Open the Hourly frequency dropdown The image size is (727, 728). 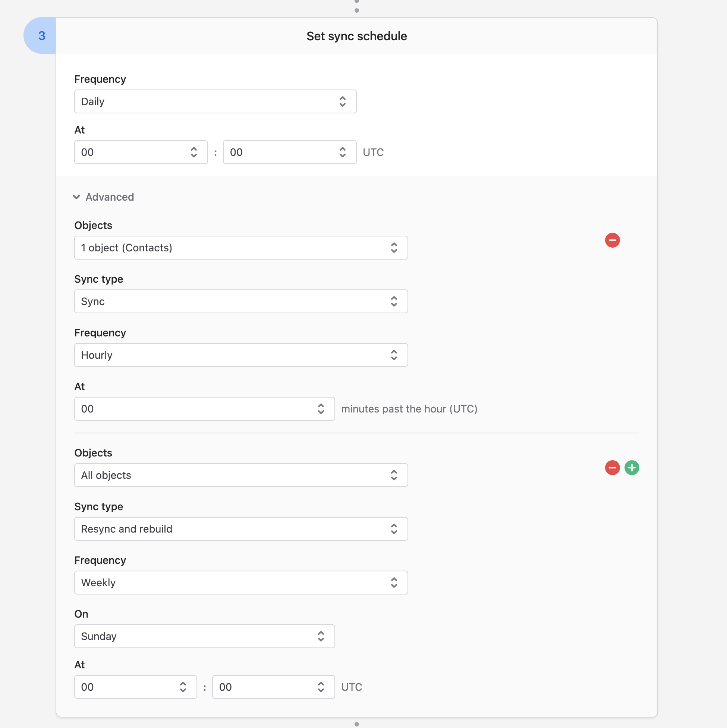point(241,355)
